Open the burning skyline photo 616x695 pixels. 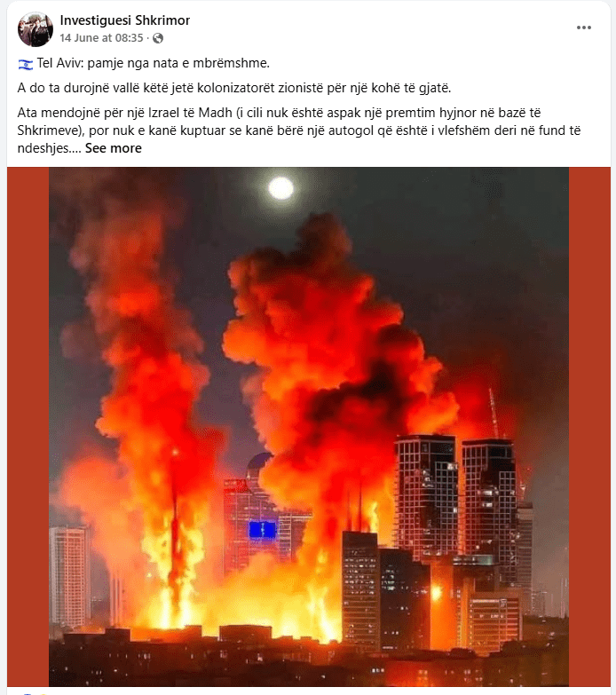[309, 426]
